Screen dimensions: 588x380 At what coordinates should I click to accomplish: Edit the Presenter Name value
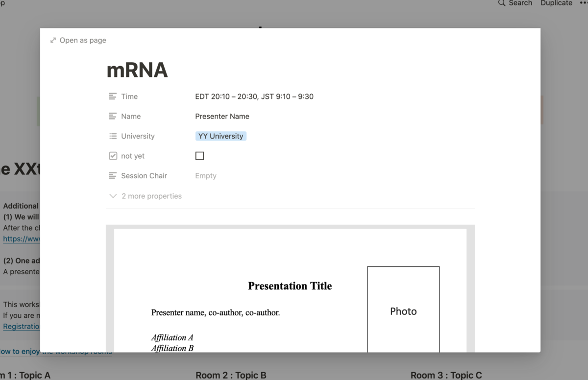click(222, 116)
